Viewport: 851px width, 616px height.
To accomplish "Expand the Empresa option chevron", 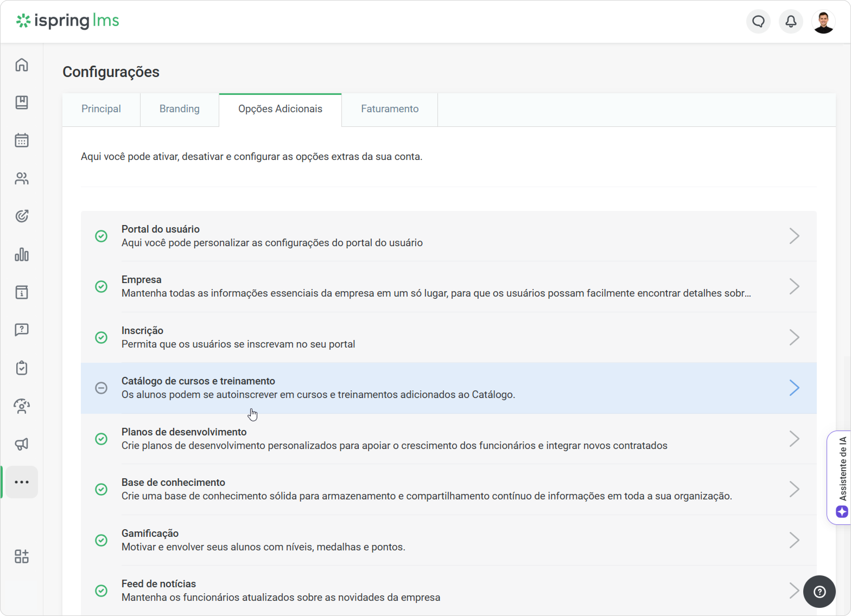I will (x=794, y=286).
